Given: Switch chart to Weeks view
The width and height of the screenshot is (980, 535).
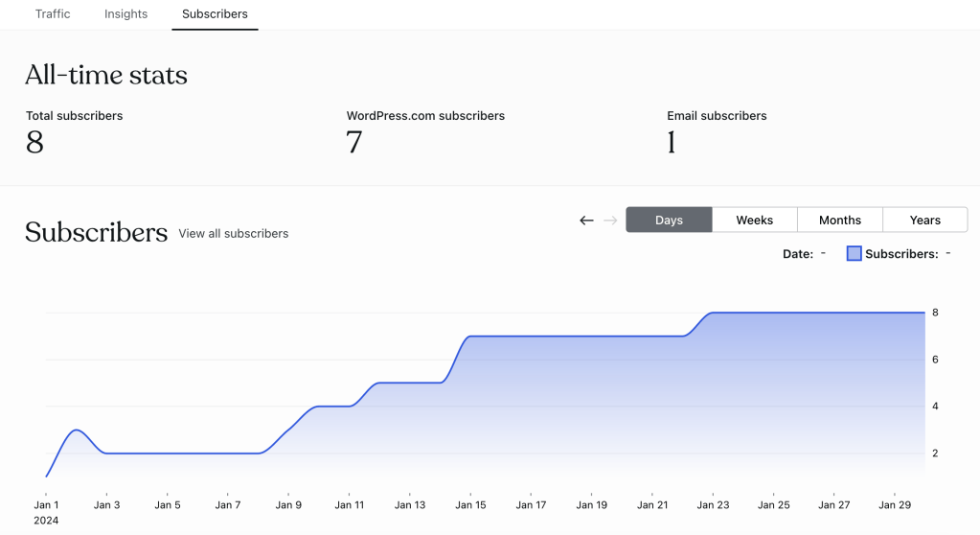Looking at the screenshot, I should [754, 220].
